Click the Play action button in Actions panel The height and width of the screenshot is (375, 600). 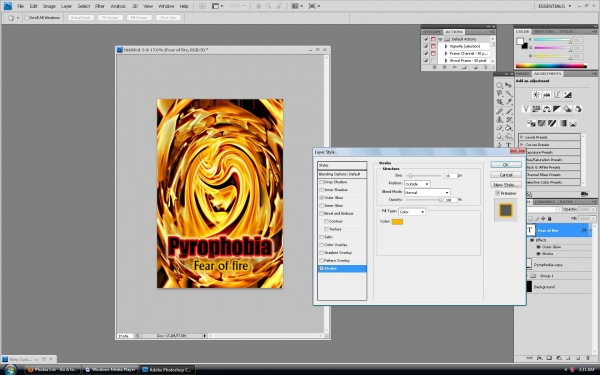click(x=455, y=67)
